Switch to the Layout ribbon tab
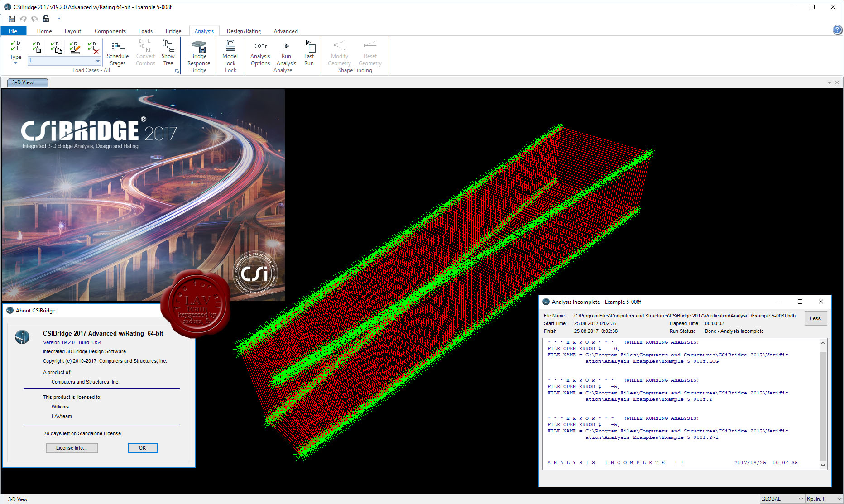The height and width of the screenshot is (504, 844). (x=73, y=31)
